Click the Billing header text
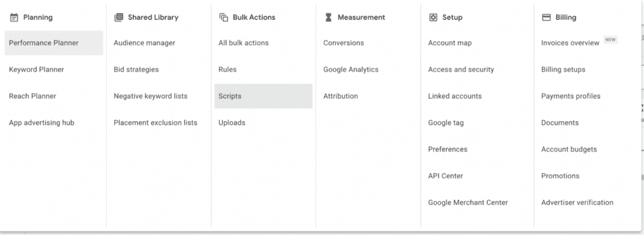This screenshot has width=644, height=235. pyautogui.click(x=565, y=17)
